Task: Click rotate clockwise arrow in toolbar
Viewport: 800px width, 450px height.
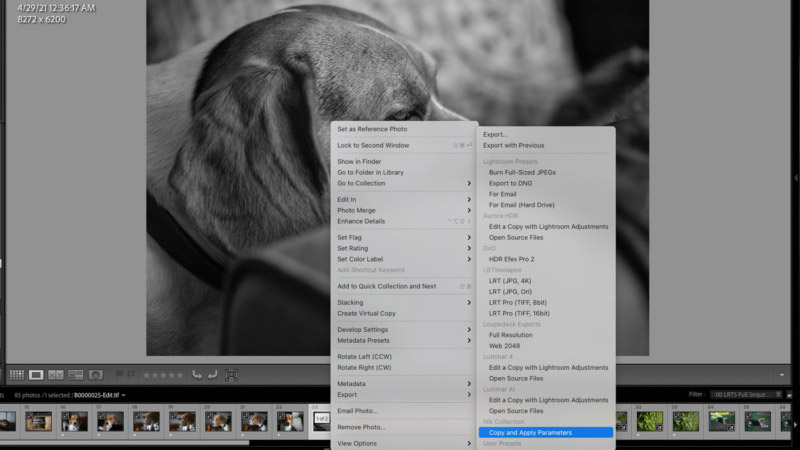Action: 212,375
